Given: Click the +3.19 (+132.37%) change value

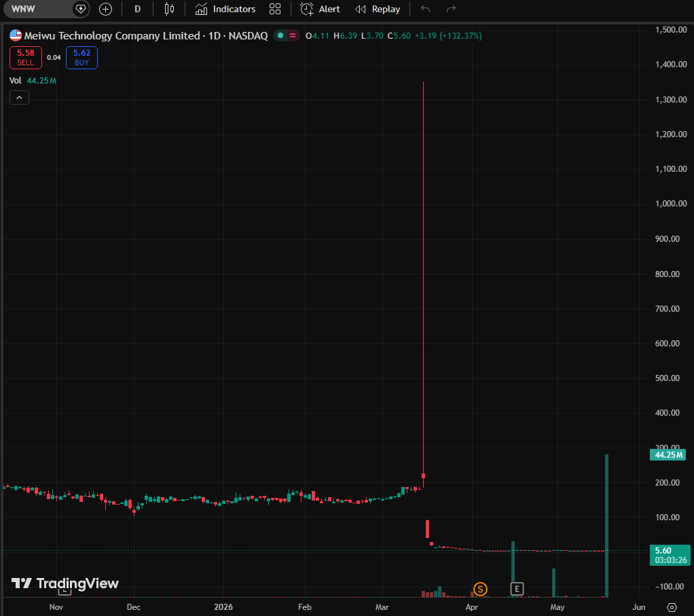Looking at the screenshot, I should click(448, 36).
